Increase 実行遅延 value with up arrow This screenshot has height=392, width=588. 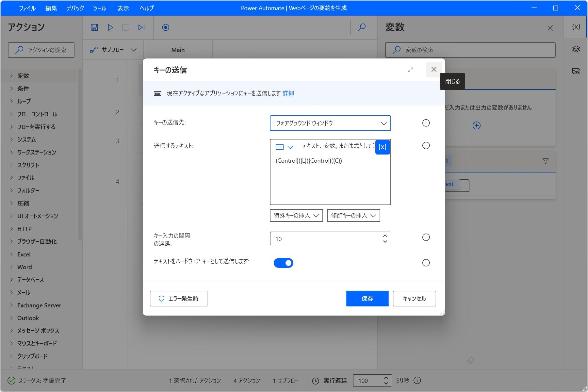click(386, 378)
